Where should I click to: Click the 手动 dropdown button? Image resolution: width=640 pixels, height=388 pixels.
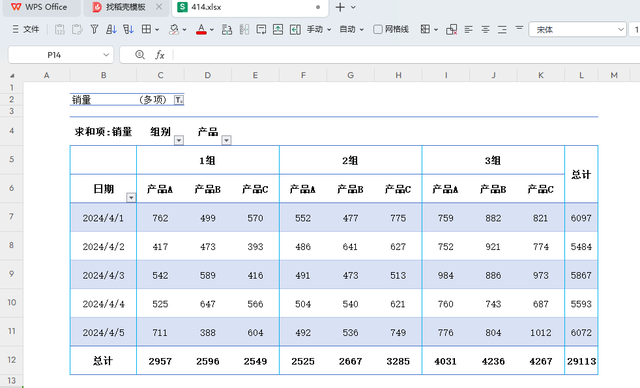click(x=319, y=29)
